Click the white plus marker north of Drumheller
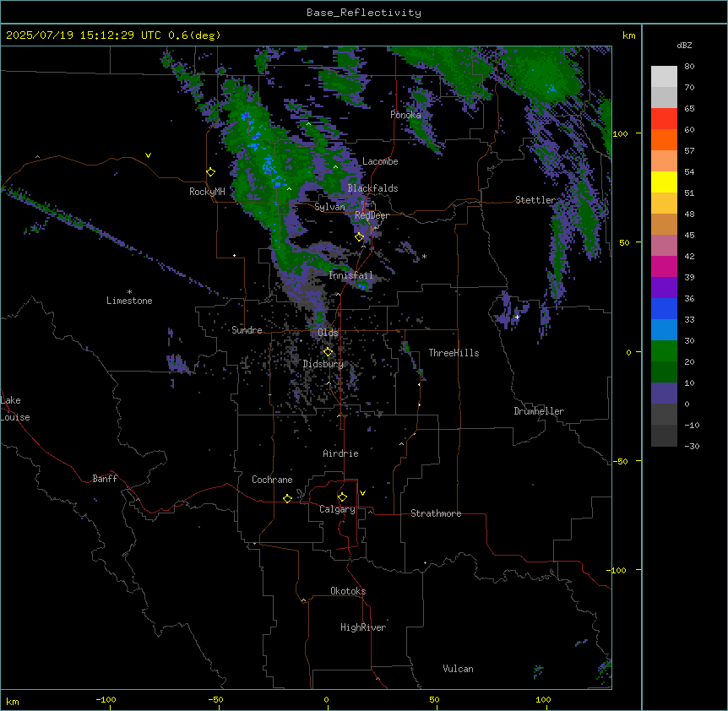 point(517,317)
